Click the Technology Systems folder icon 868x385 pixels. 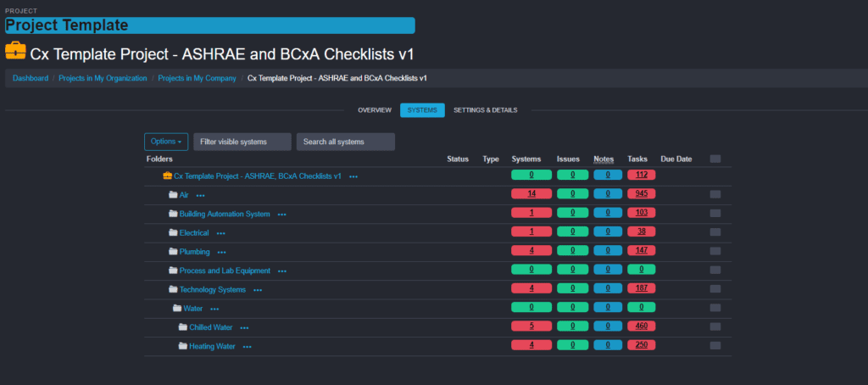point(173,289)
